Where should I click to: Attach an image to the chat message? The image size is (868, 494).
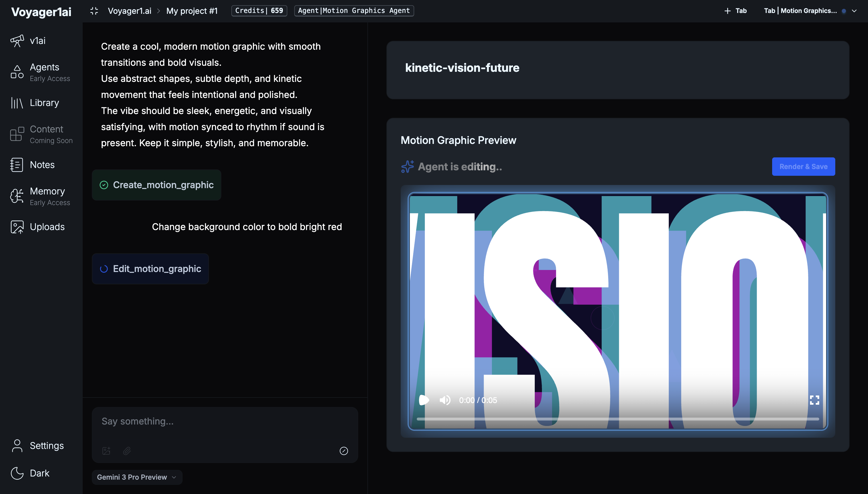[106, 451]
